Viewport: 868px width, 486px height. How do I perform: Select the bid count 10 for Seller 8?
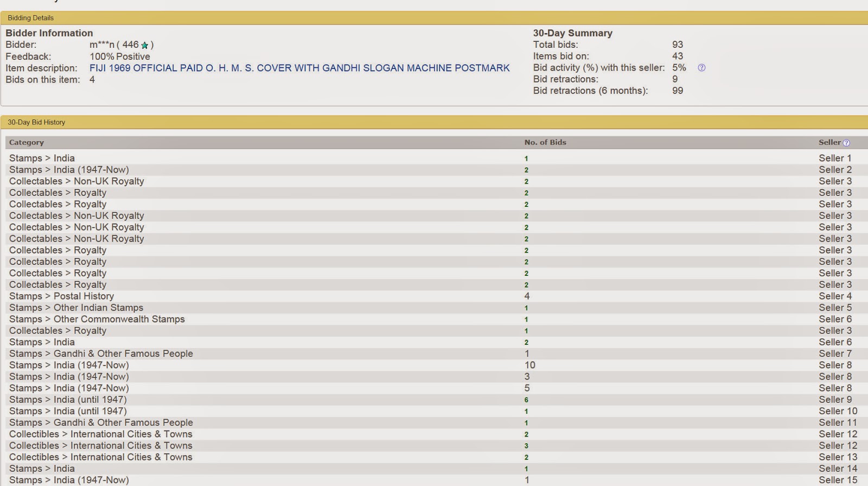click(x=529, y=365)
